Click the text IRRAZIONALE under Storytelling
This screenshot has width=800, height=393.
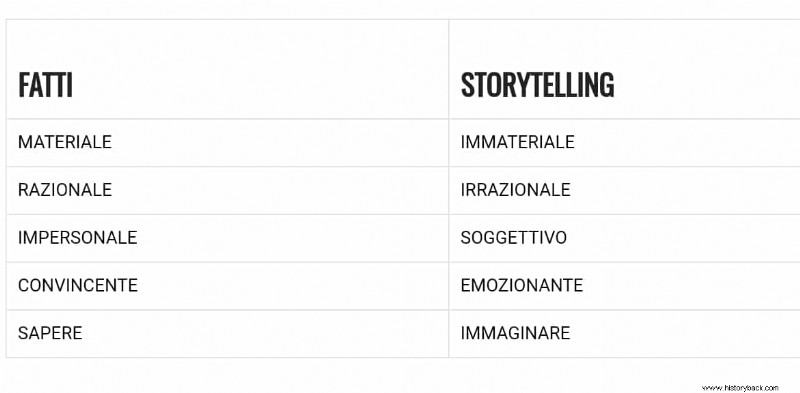[515, 190]
